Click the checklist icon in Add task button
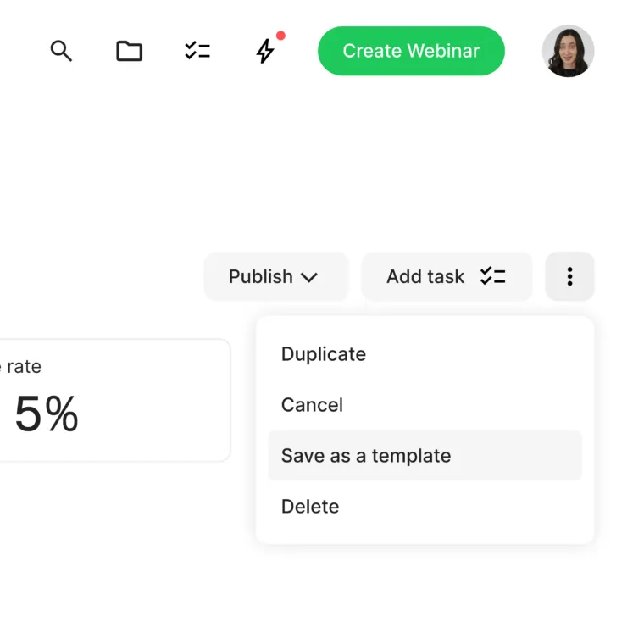This screenshot has width=644, height=644. 493,276
